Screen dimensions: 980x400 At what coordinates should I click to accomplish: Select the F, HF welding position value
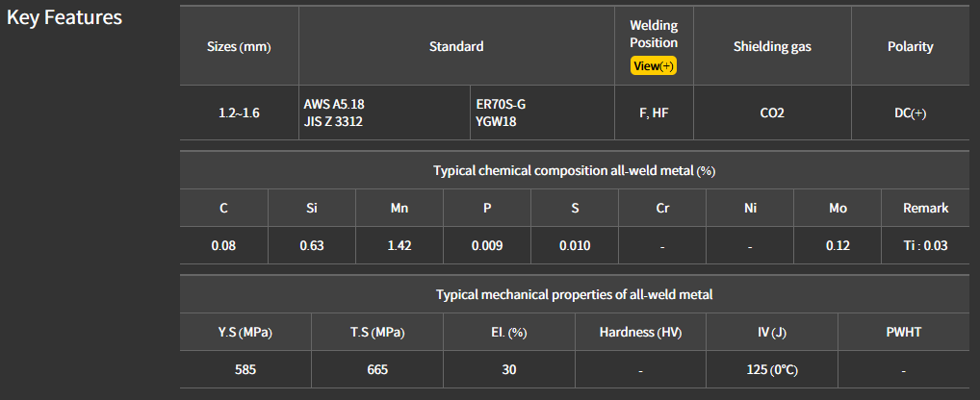[654, 112]
